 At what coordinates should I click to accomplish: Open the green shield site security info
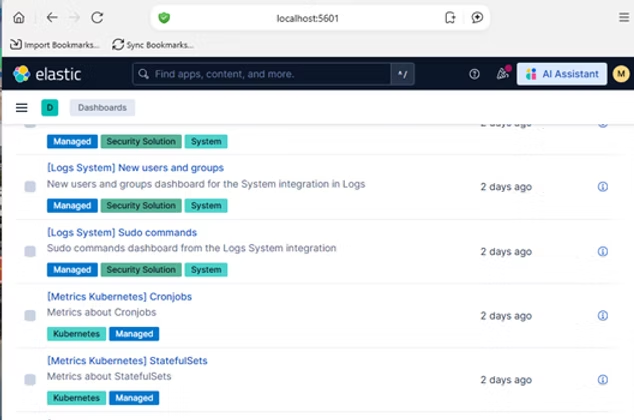coord(164,18)
